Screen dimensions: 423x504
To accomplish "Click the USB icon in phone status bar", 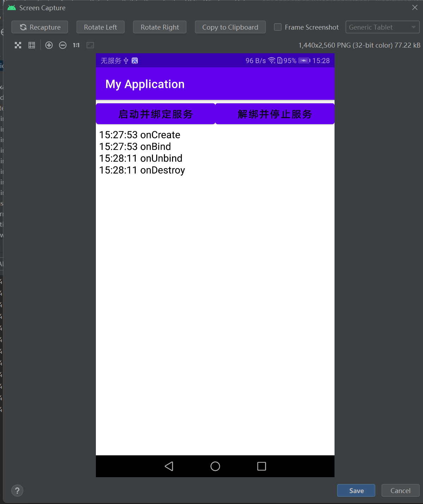I will tap(126, 61).
